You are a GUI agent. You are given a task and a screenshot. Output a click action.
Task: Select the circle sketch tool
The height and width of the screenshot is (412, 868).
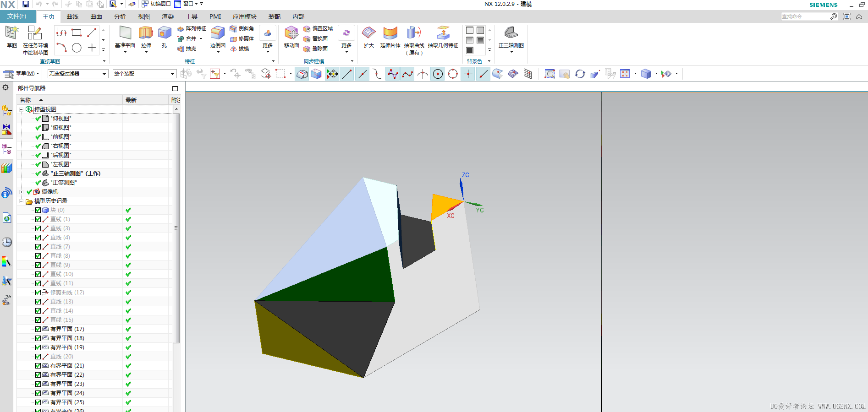tap(77, 48)
